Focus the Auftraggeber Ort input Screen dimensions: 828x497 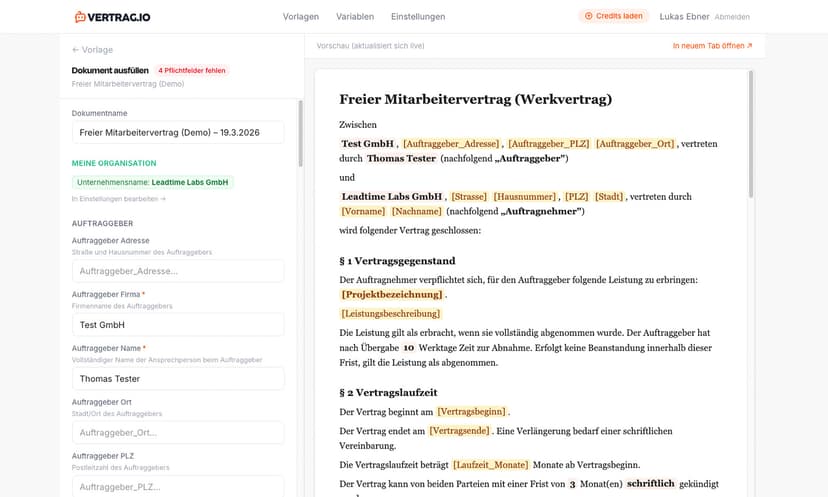tap(178, 433)
